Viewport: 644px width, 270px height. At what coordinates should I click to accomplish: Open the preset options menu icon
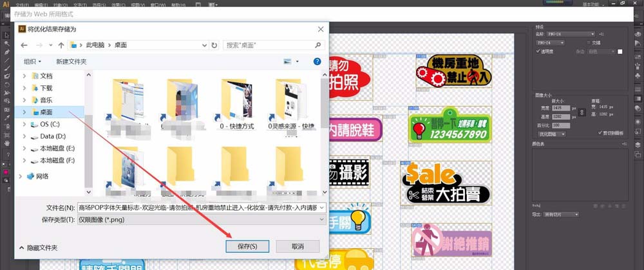pos(601,34)
